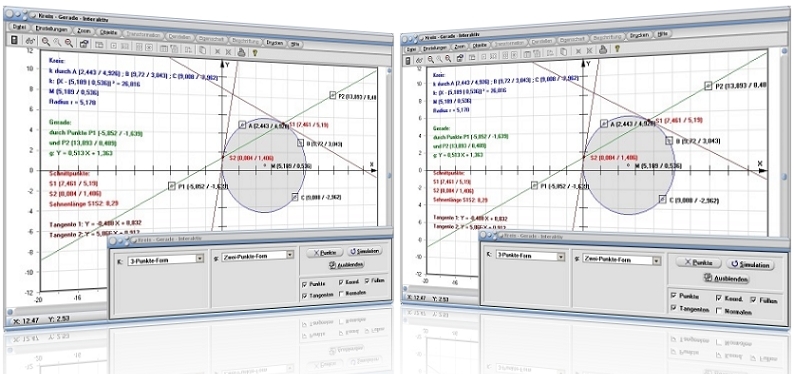Image resolution: width=794 pixels, height=374 pixels.
Task: Click first X delete icon in left toolbar
Action: (217, 51)
